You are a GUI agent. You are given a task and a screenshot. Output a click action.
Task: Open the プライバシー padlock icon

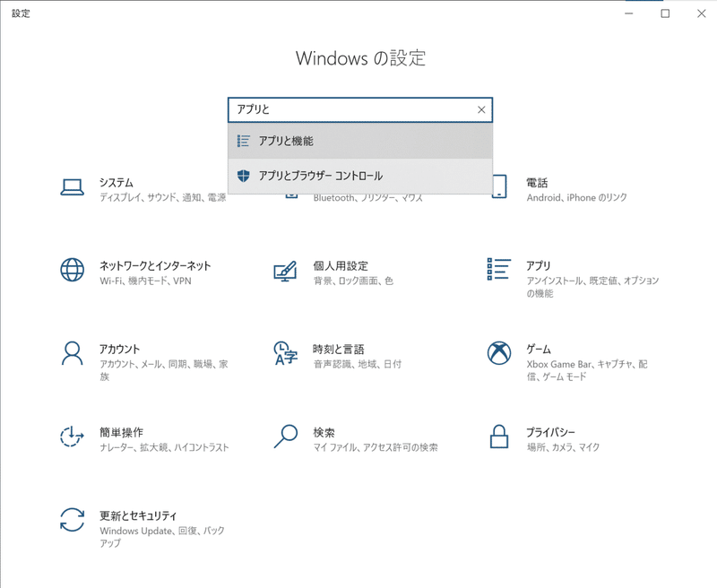click(x=499, y=437)
